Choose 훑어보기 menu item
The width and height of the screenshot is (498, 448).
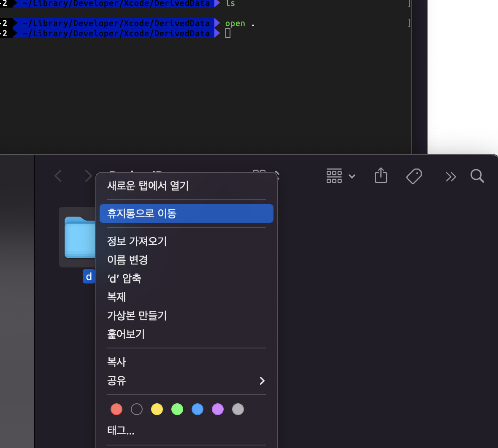point(187,334)
